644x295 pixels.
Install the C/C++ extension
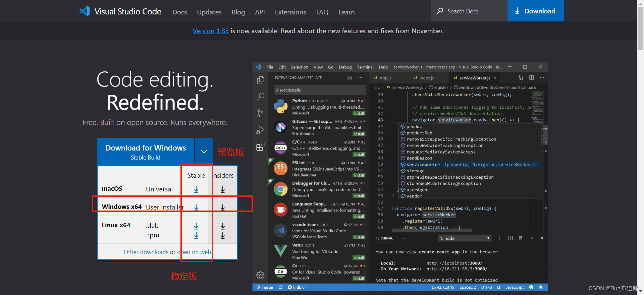tap(359, 155)
